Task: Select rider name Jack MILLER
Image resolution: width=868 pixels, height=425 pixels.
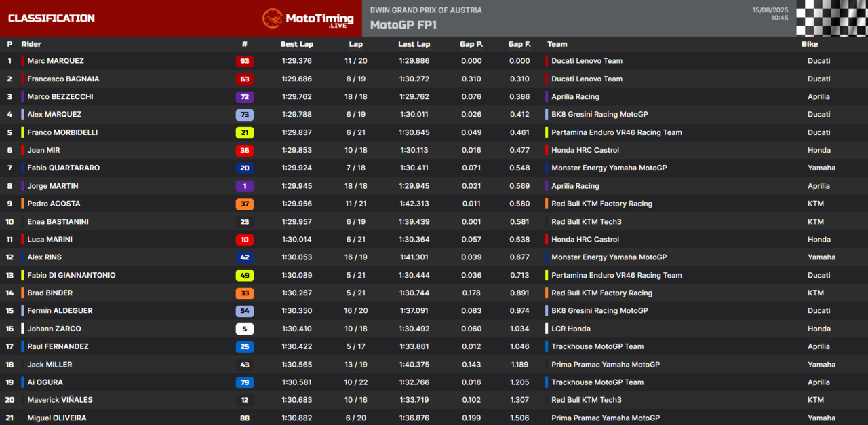Action: point(50,365)
